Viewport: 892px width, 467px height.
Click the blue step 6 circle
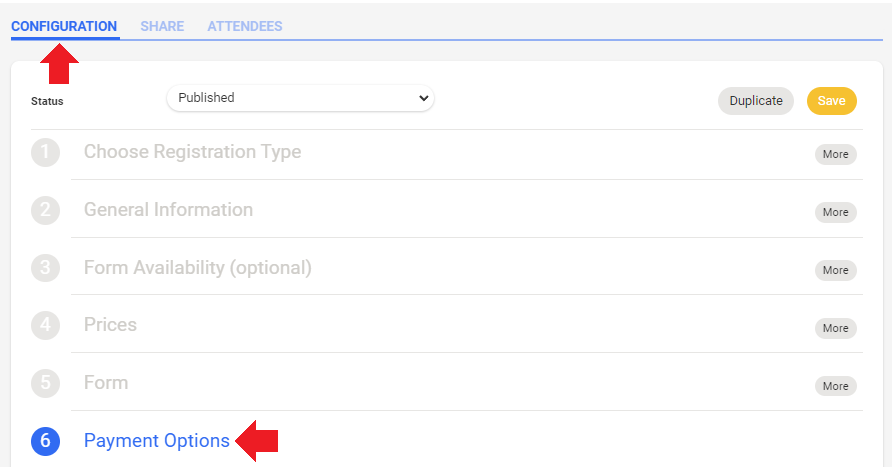pyautogui.click(x=45, y=441)
